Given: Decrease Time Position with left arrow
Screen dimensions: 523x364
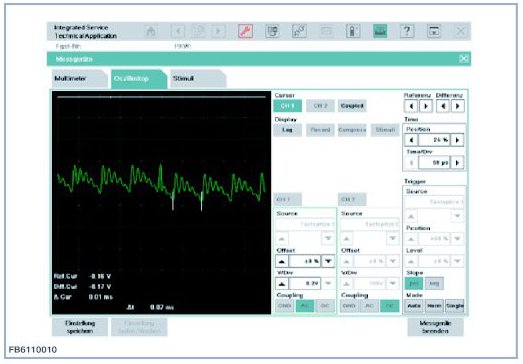Looking at the screenshot, I should tap(411, 140).
